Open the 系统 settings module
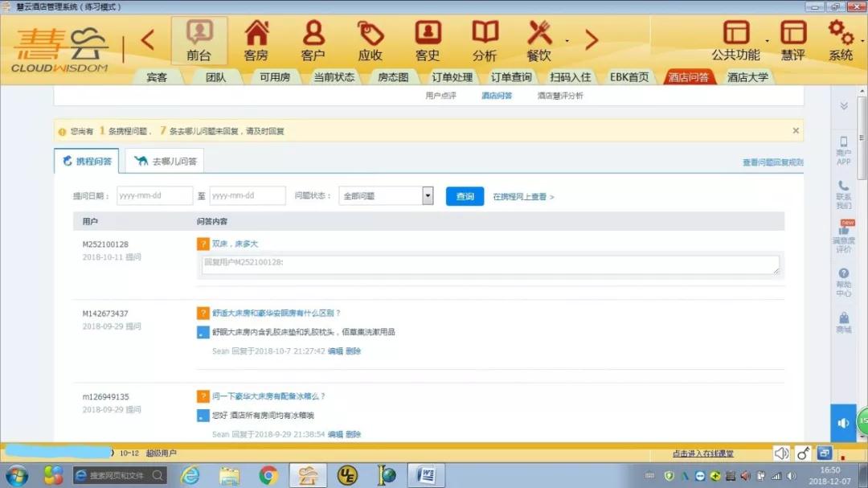This screenshot has width=868, height=488. (x=841, y=40)
